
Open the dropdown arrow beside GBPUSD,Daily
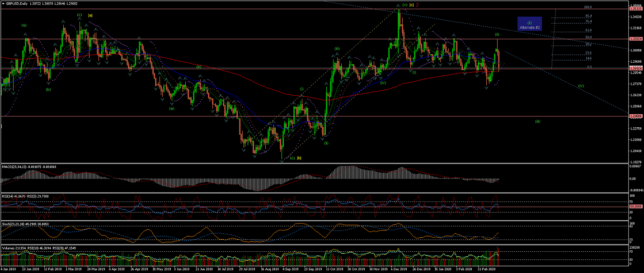[3, 3]
